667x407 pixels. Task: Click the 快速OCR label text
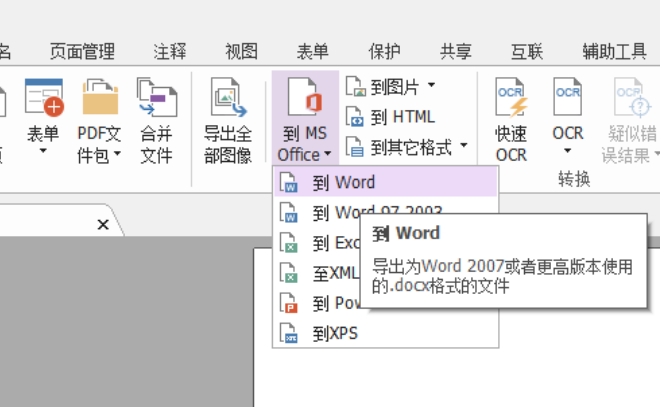coord(511,145)
